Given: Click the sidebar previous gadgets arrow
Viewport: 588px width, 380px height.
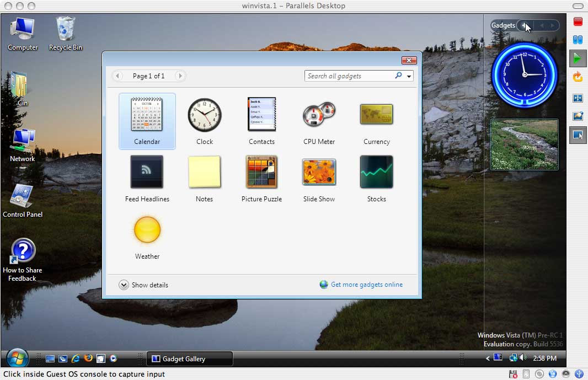Looking at the screenshot, I should [542, 25].
